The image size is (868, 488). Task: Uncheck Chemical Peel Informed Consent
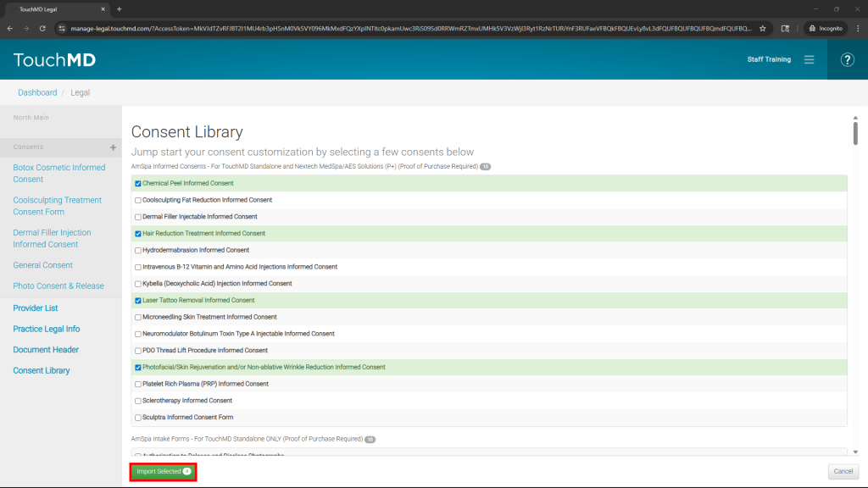coord(138,183)
